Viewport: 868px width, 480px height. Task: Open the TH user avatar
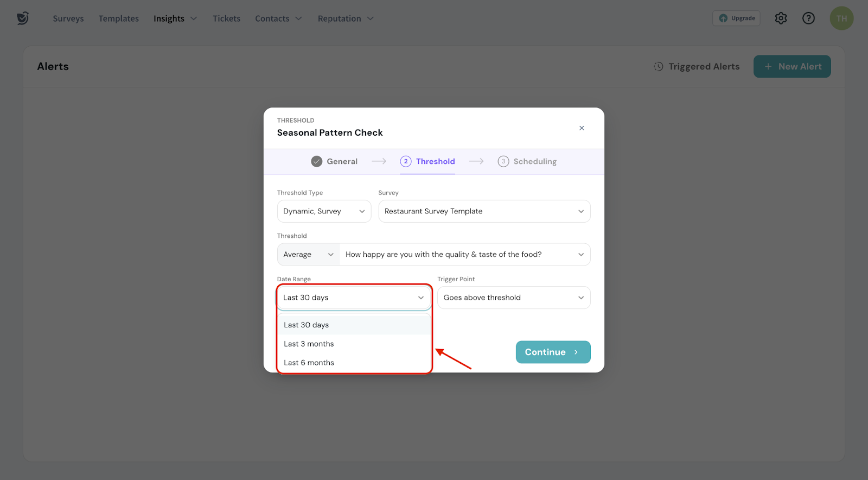pyautogui.click(x=841, y=18)
